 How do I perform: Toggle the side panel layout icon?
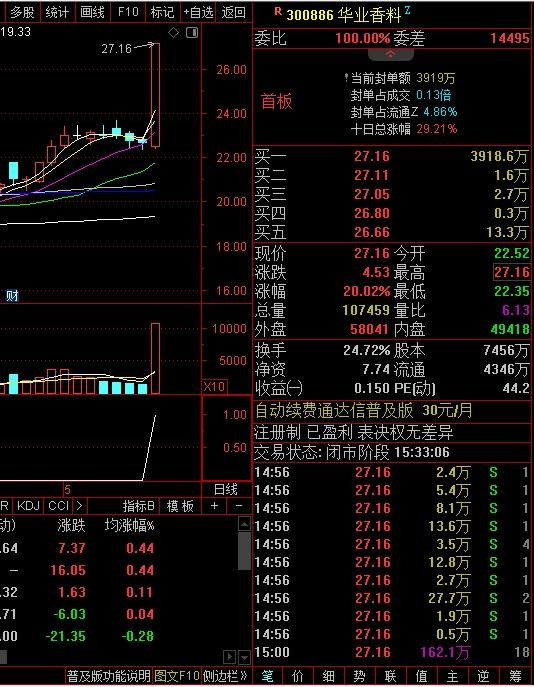tap(192, 32)
